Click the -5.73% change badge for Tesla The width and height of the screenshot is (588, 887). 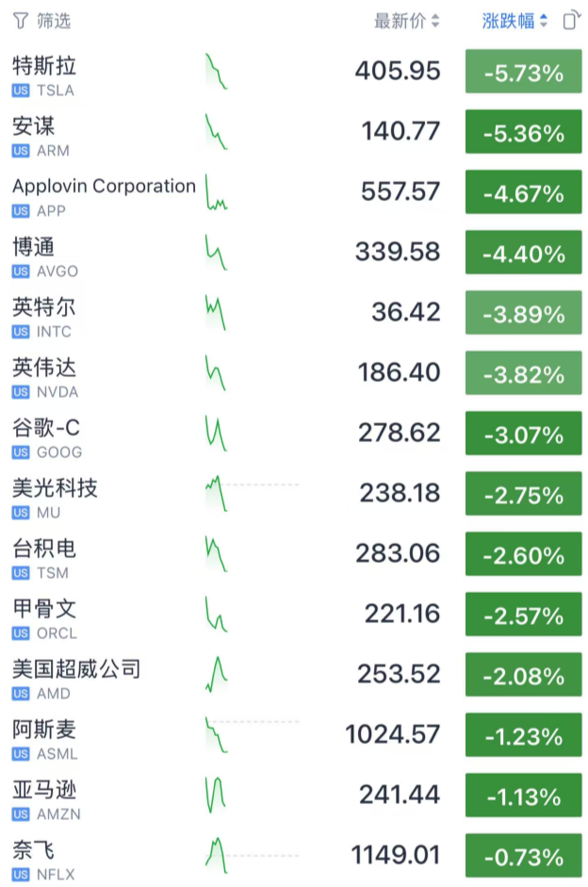523,73
